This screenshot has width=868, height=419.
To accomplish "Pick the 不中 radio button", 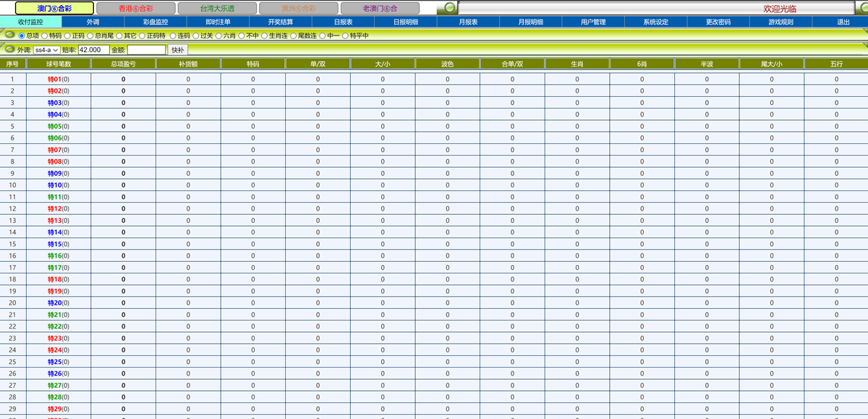I will (241, 35).
